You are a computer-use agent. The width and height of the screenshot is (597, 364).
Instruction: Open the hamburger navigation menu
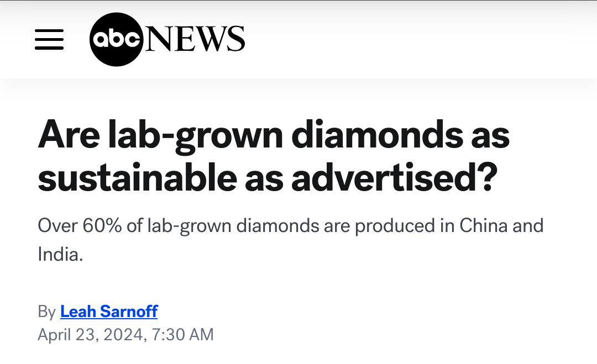(x=49, y=39)
